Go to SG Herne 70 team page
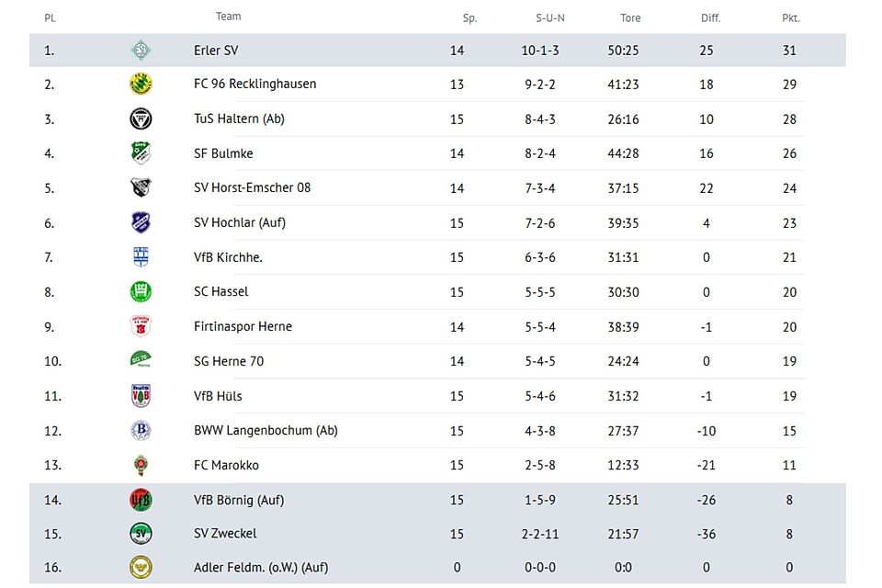Image resolution: width=882 pixels, height=588 pixels. [x=229, y=361]
